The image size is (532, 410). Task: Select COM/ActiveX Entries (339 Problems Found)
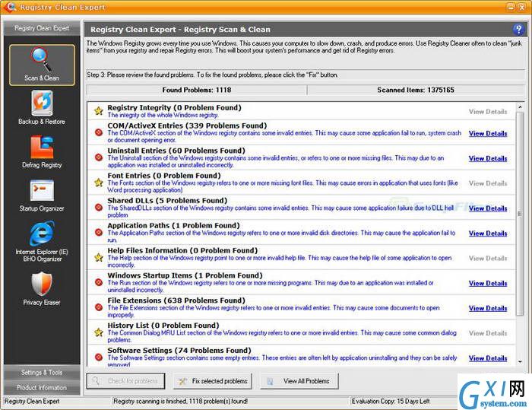click(187, 126)
